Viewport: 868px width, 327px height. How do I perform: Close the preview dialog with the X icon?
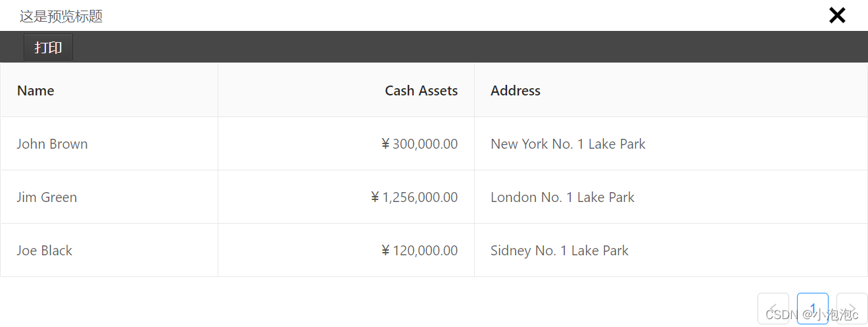click(837, 15)
